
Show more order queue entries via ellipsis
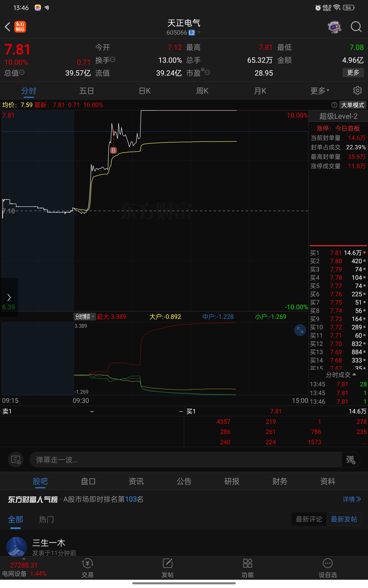(364, 442)
